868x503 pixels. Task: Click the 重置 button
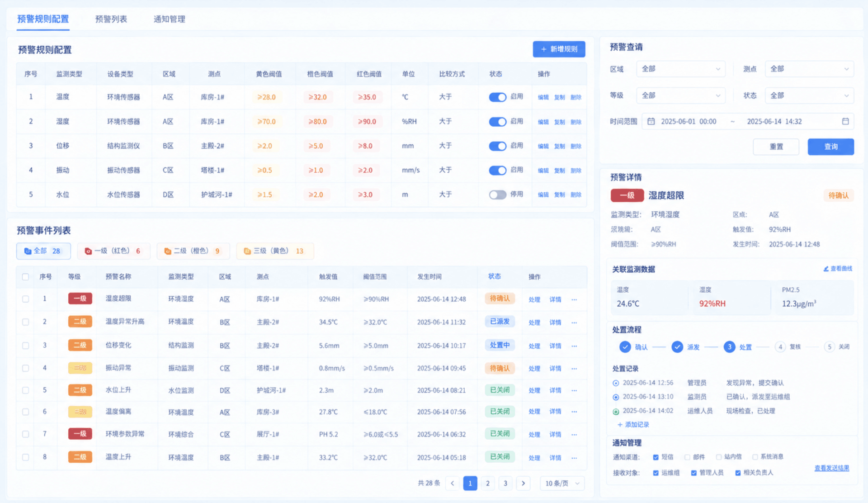(776, 147)
